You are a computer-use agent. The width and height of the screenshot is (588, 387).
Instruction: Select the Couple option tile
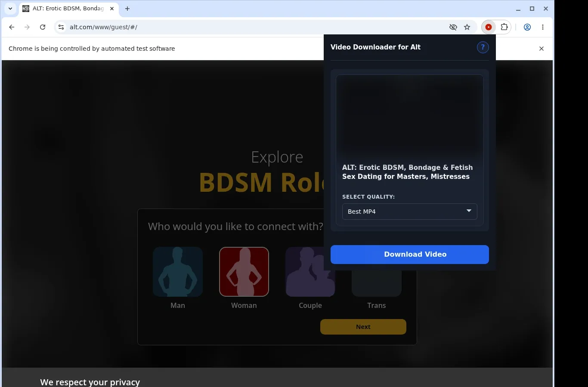[x=310, y=272]
